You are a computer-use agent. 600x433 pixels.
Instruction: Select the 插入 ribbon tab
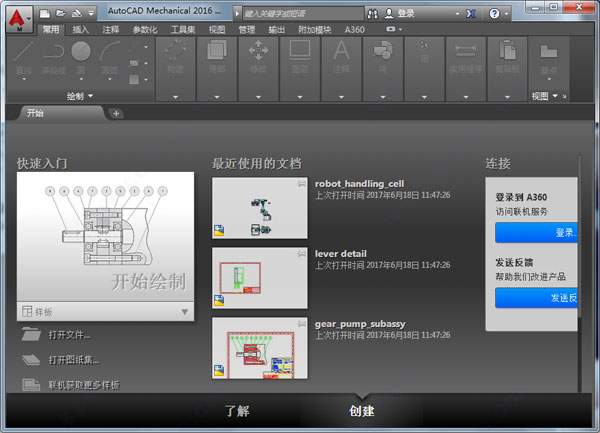80,29
